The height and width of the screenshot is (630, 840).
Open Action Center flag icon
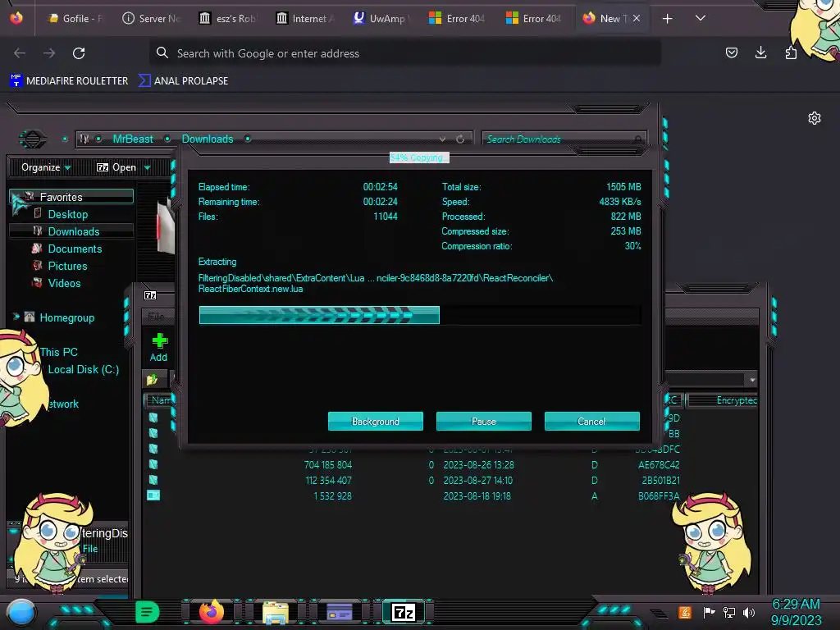[709, 612]
